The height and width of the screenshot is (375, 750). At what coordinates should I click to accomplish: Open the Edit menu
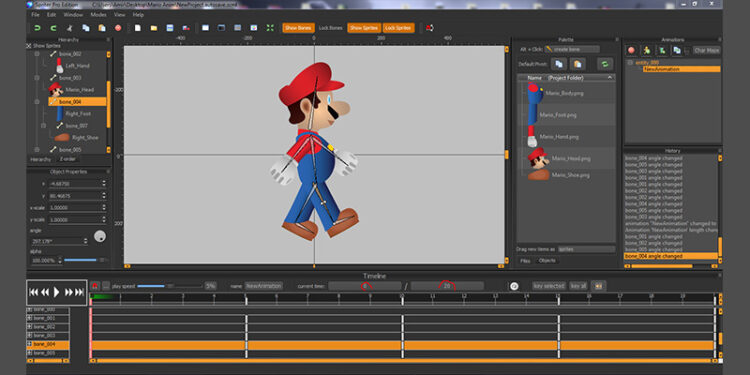point(51,15)
